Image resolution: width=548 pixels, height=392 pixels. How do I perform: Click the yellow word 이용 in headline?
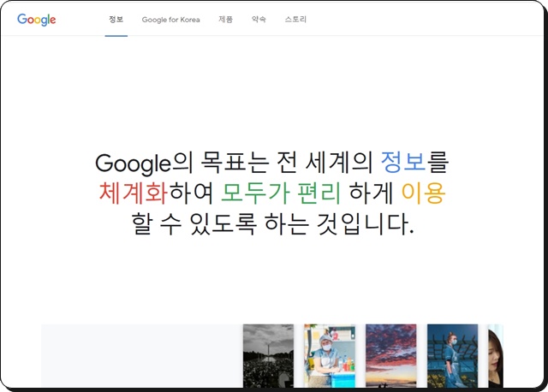[x=423, y=193]
